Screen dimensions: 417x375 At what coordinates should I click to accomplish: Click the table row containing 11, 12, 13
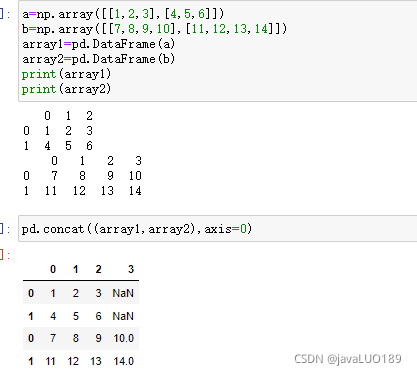pos(81,361)
